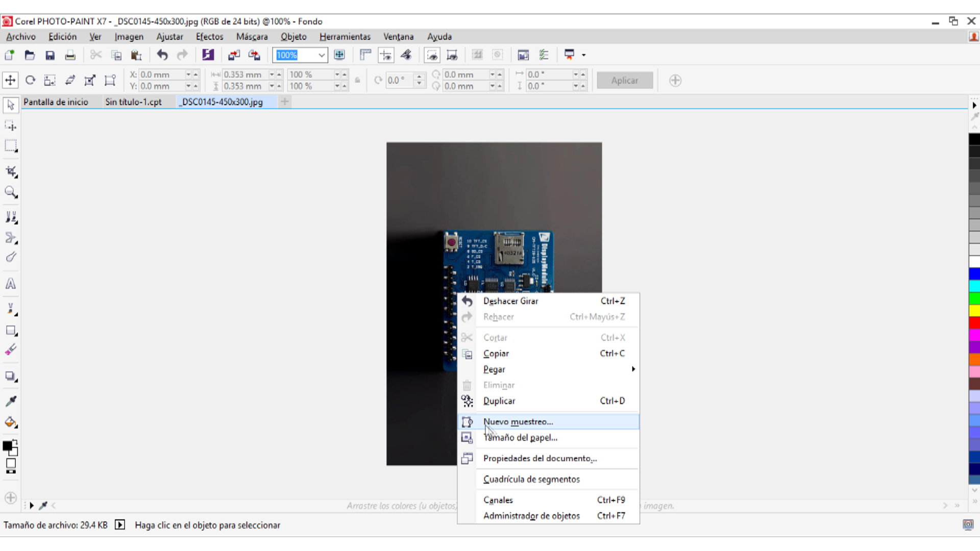Reset colors to default black and white

11,471
